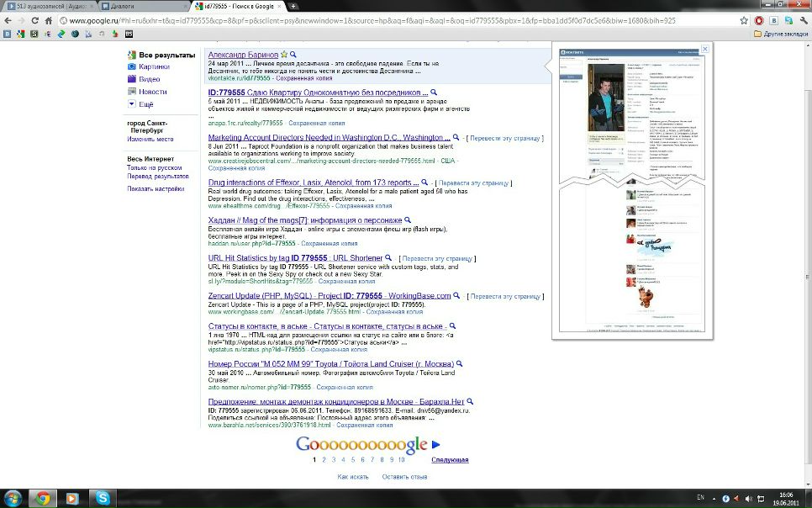Click the browser Back arrow button
The width and height of the screenshot is (812, 508).
pos(8,19)
